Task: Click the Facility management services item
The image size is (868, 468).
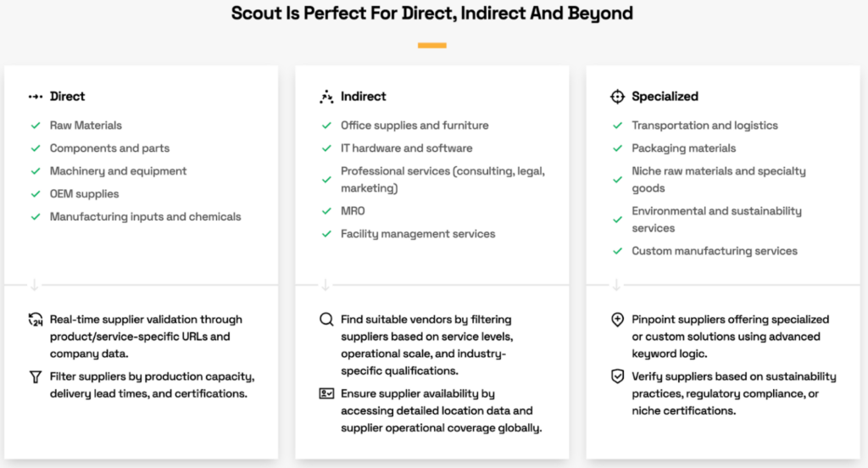Action: click(418, 234)
